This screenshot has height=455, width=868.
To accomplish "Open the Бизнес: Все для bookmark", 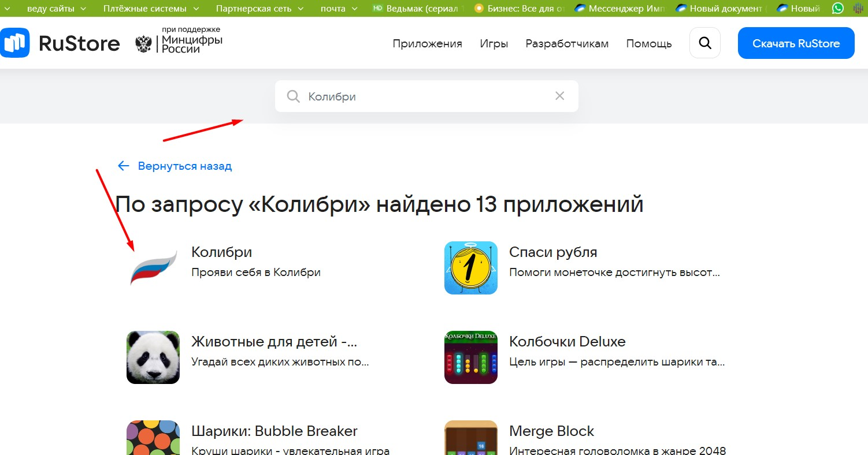I will click(519, 8).
